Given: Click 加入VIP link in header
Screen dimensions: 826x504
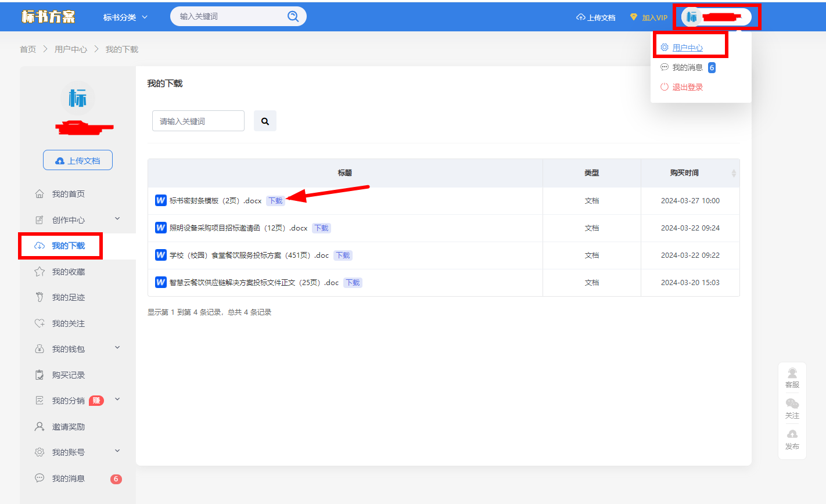Looking at the screenshot, I should pyautogui.click(x=649, y=17).
